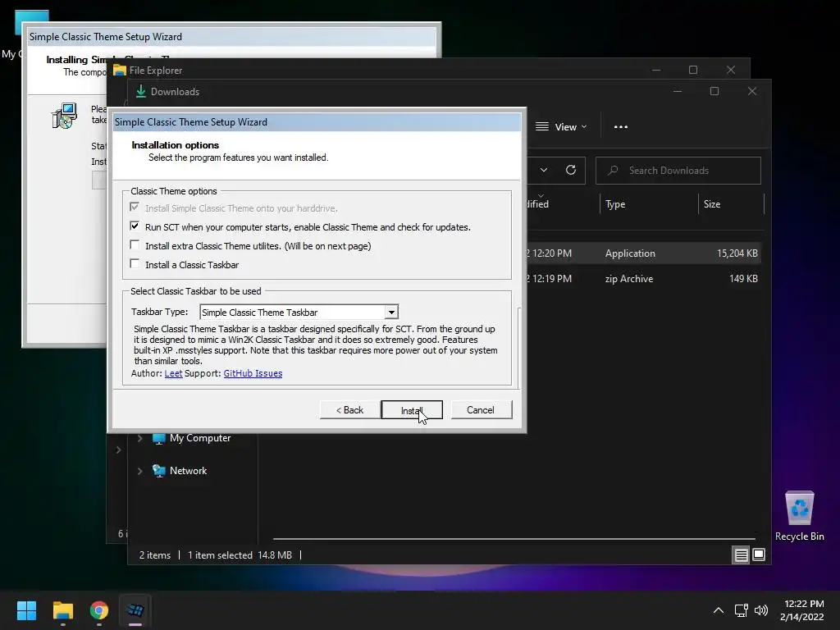Minimize the Downloads window

coord(677,91)
